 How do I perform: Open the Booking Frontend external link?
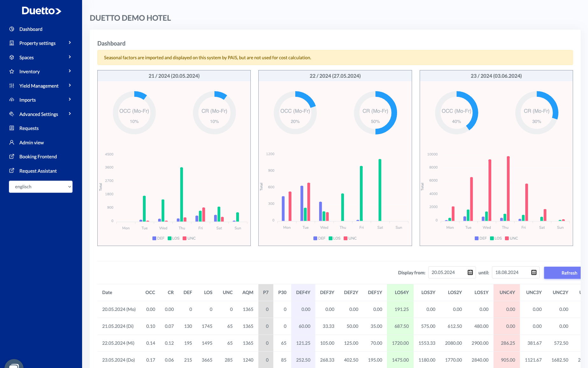click(x=38, y=156)
